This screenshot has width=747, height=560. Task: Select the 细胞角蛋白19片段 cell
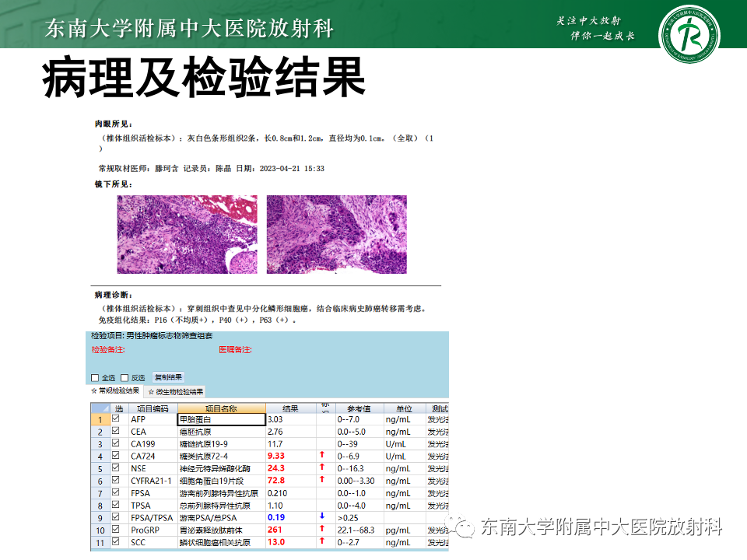click(222, 481)
